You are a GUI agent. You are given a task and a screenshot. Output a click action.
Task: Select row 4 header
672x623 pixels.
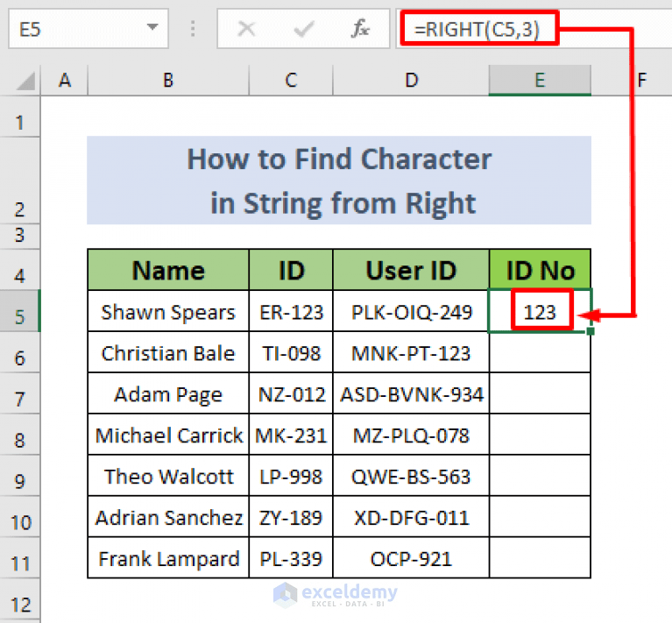20,269
